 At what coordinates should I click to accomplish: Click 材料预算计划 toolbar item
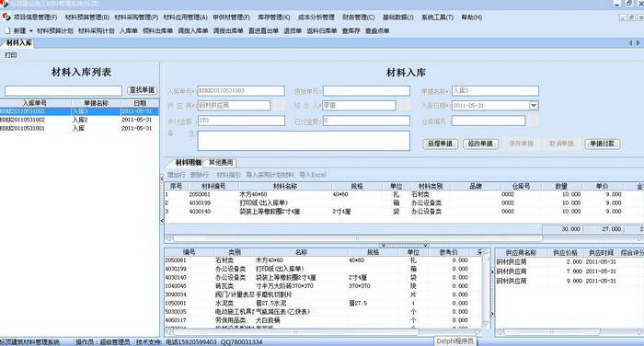click(x=55, y=30)
